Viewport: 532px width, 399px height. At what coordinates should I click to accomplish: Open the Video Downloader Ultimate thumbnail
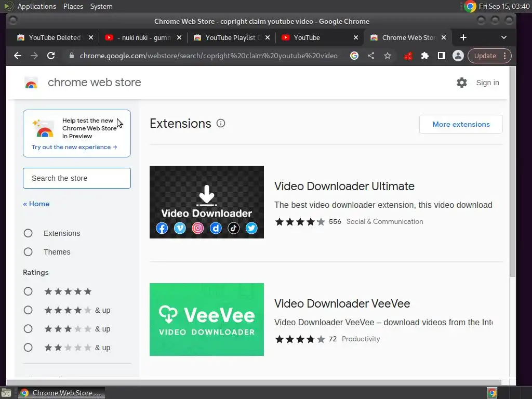[207, 202]
